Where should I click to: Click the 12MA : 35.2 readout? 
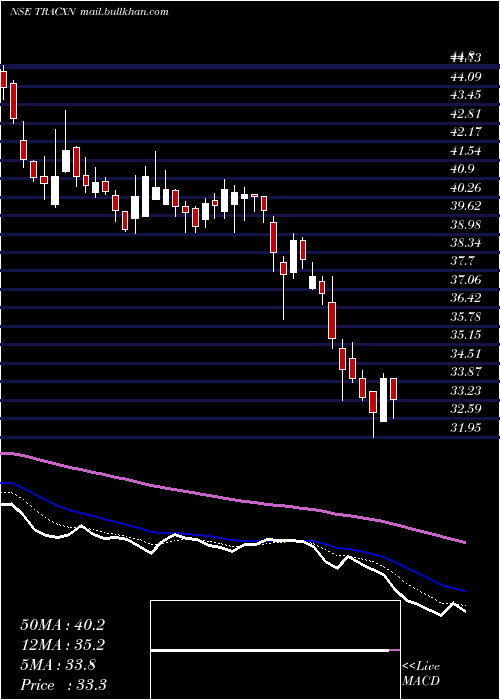pos(62,645)
